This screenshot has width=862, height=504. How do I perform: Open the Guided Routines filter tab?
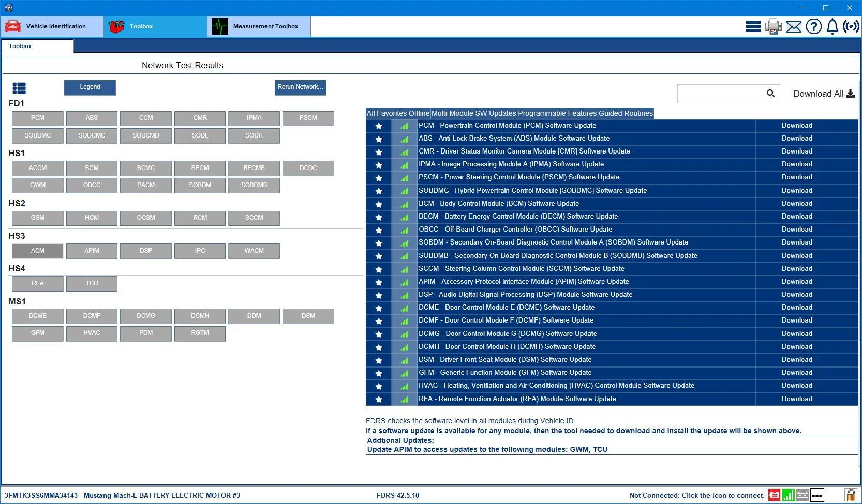click(626, 113)
